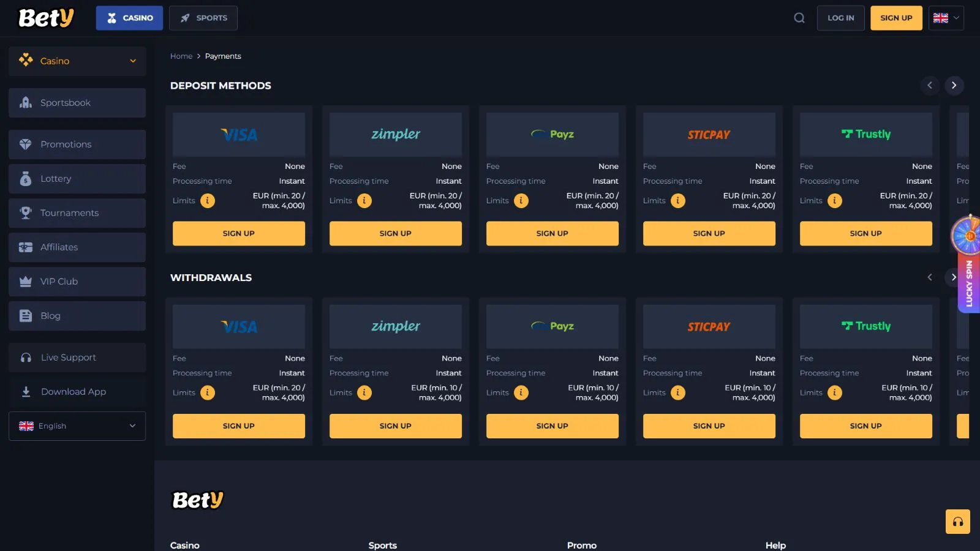Open the headset support chat button

click(957, 522)
